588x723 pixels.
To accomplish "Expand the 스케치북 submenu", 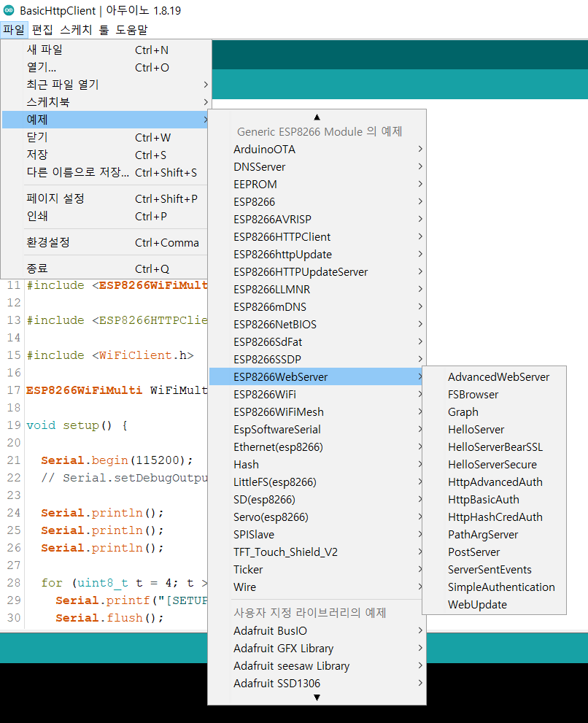I will click(106, 102).
